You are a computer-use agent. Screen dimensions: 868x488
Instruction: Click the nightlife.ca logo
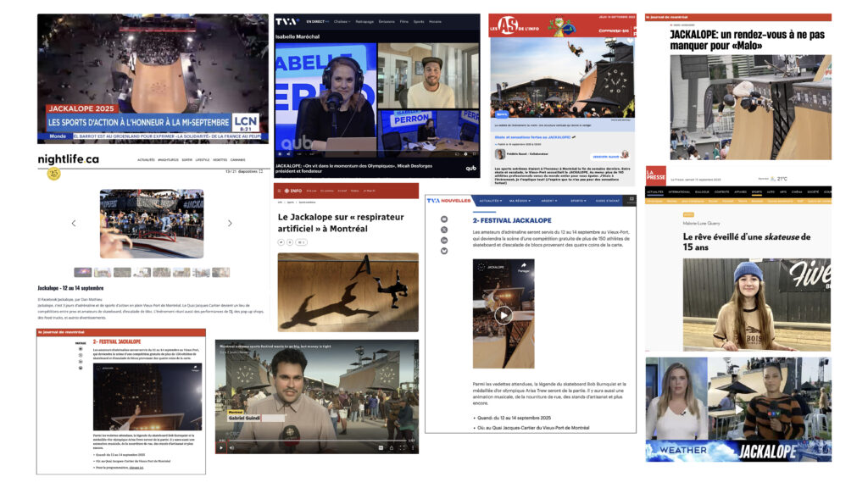coord(68,159)
